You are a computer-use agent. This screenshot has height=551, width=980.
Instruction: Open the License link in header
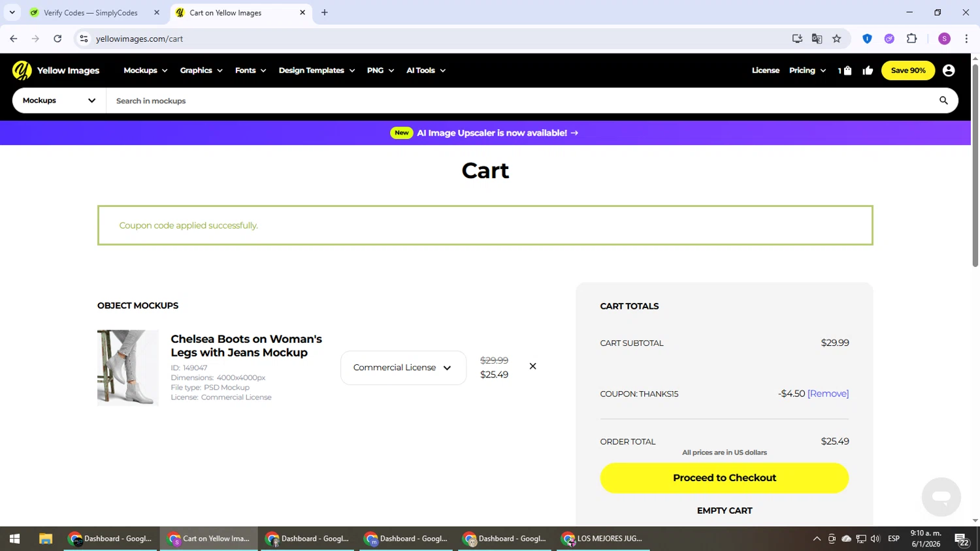pyautogui.click(x=766, y=71)
